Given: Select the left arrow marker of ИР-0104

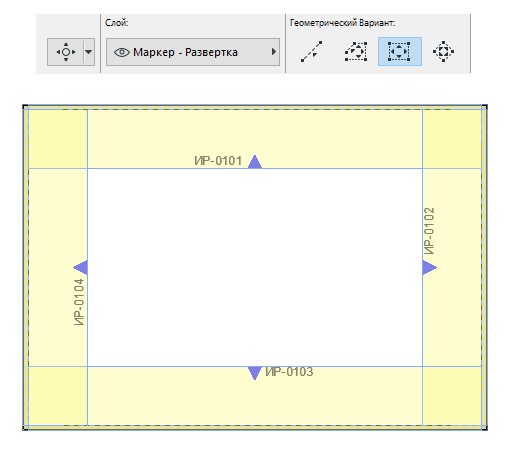Looking at the screenshot, I should click(x=80, y=267).
